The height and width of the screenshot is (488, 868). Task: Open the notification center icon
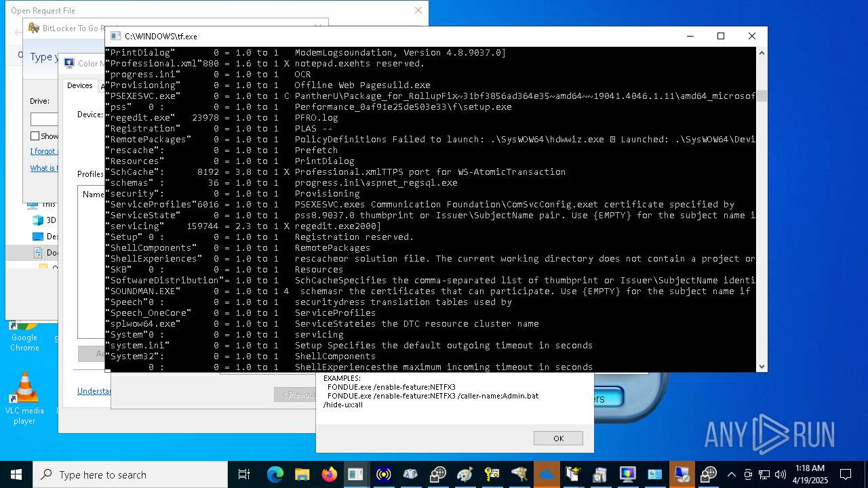click(x=846, y=474)
